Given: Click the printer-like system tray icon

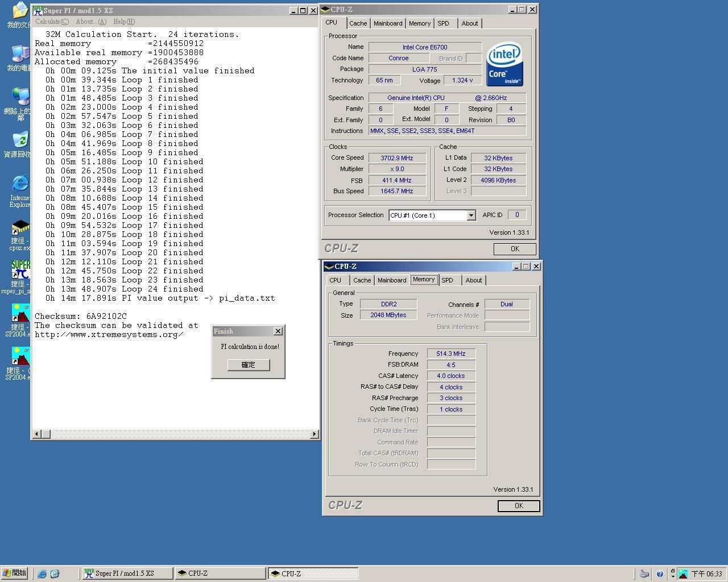Looking at the screenshot, I should 644,573.
